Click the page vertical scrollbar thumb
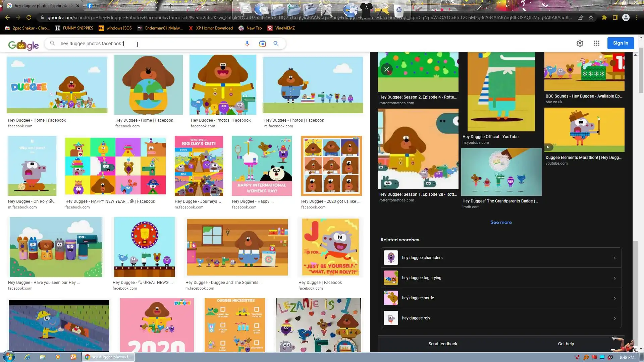This screenshot has width=644, height=362. click(x=641, y=70)
